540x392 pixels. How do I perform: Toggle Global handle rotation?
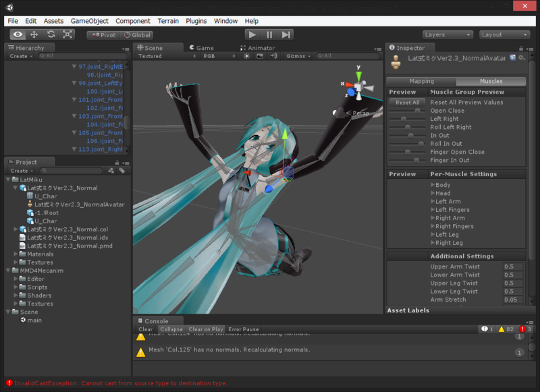coord(137,35)
